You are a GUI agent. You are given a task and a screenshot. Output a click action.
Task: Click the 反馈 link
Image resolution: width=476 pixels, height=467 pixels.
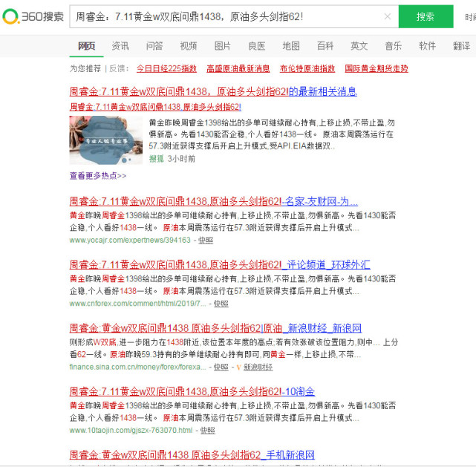click(117, 68)
